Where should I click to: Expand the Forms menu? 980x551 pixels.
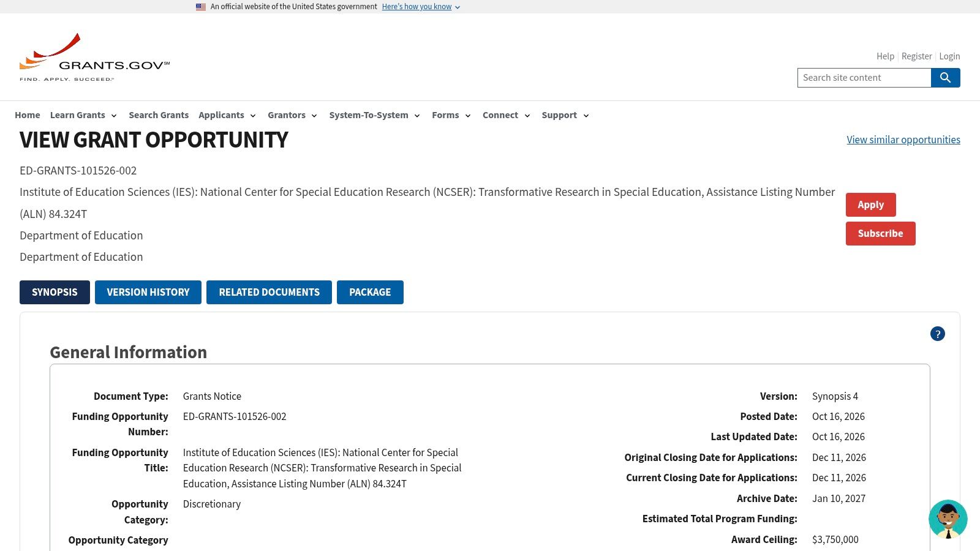coord(451,115)
